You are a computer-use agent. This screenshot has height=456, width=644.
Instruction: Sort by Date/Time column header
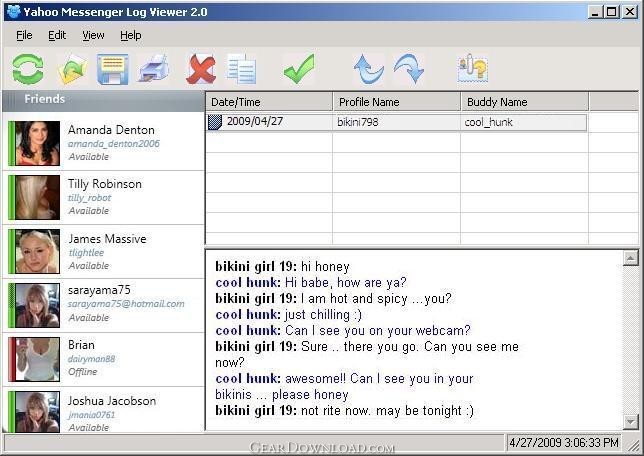[x=269, y=102]
